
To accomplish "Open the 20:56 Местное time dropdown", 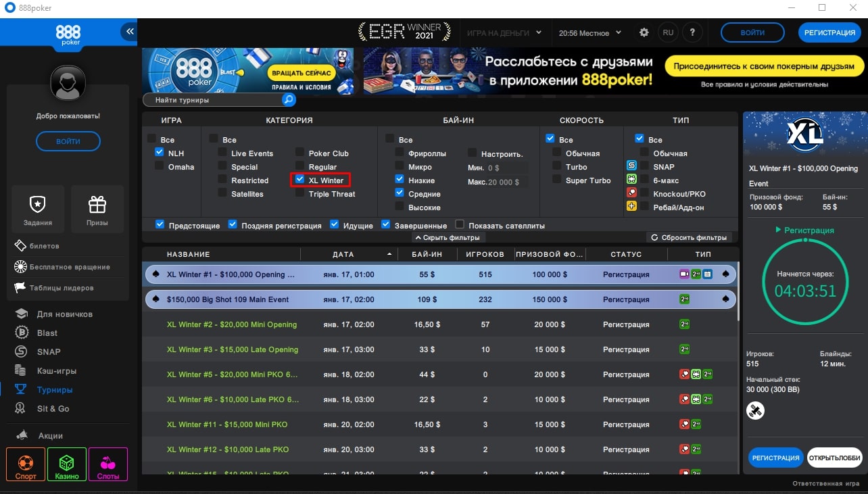I will [589, 32].
